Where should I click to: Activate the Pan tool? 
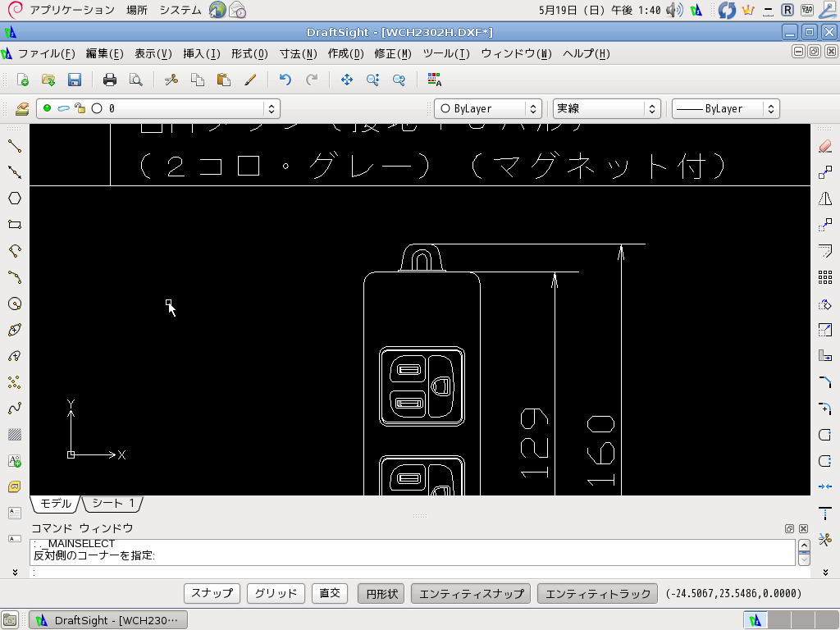click(x=347, y=80)
